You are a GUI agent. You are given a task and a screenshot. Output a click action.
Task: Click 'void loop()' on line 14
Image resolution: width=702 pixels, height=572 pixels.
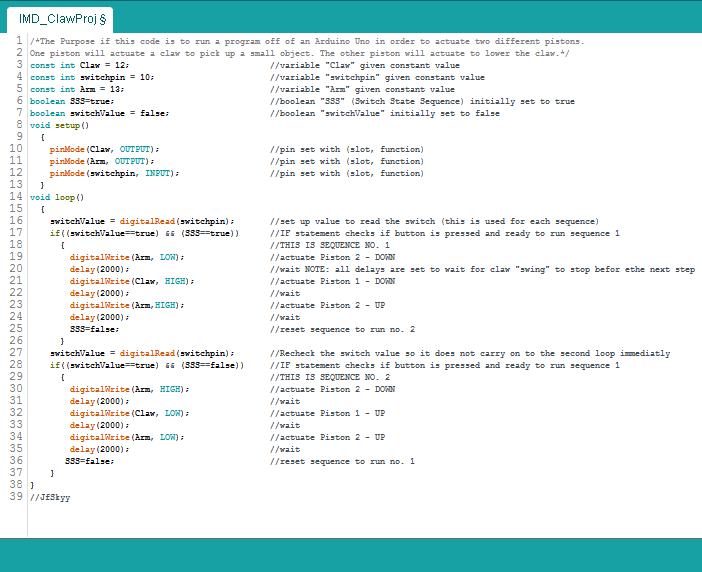pos(57,198)
